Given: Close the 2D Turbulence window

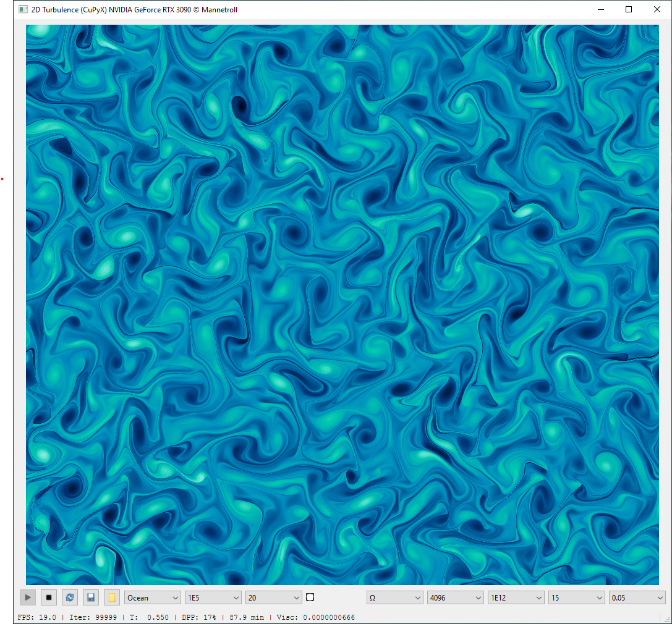Looking at the screenshot, I should [657, 9].
